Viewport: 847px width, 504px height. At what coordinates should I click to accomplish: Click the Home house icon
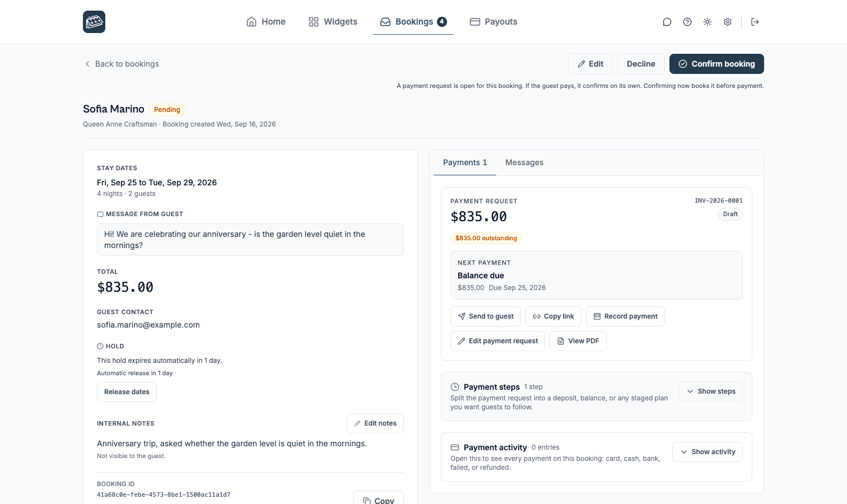(x=252, y=22)
